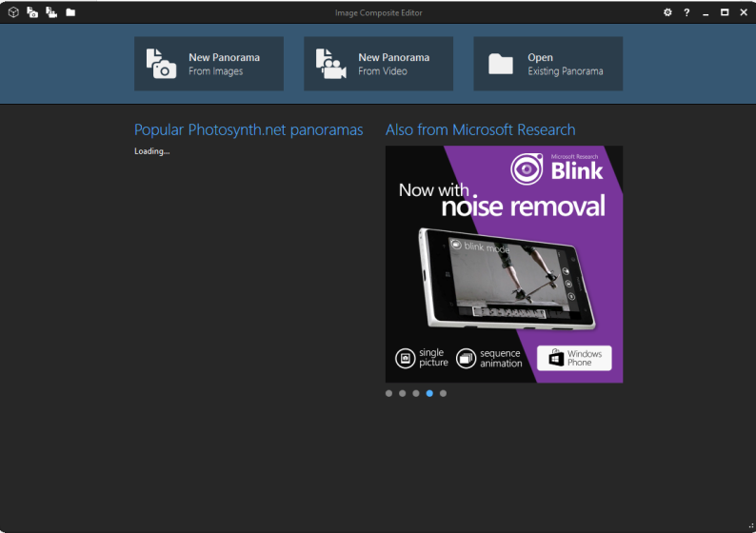Select the third carousel dot
756x533 pixels.
(416, 393)
